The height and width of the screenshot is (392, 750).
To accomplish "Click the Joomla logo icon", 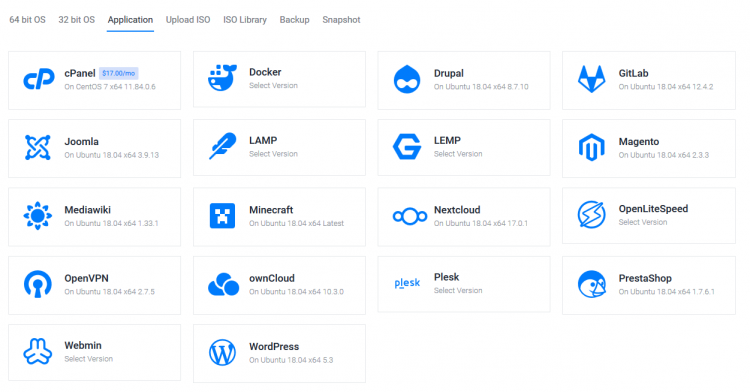I will (38, 147).
